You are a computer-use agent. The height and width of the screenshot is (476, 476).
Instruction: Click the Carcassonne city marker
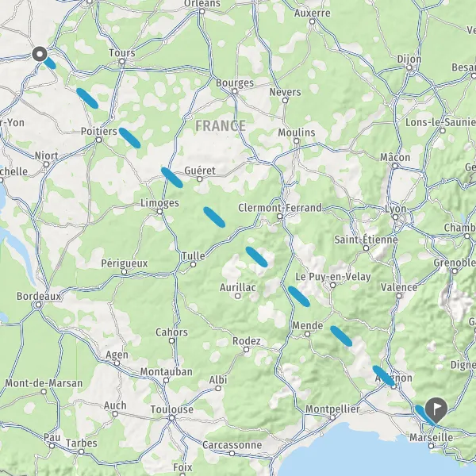[x=232, y=454]
